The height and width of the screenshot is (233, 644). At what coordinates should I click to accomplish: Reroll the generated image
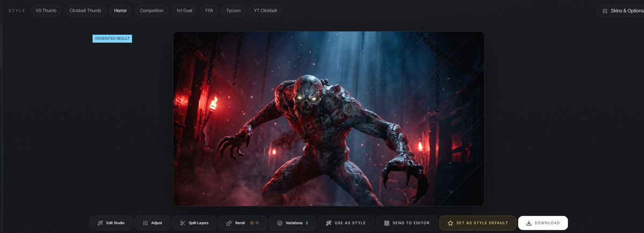pyautogui.click(x=243, y=223)
